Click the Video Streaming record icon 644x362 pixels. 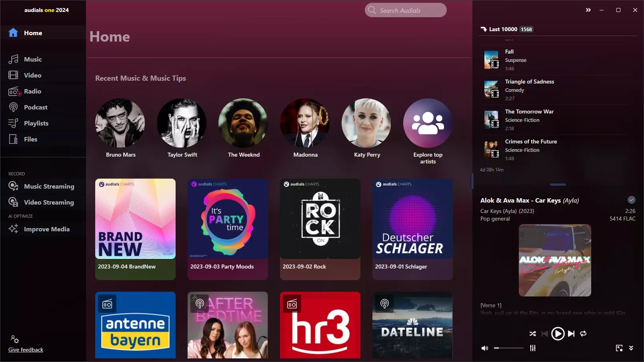(13, 202)
